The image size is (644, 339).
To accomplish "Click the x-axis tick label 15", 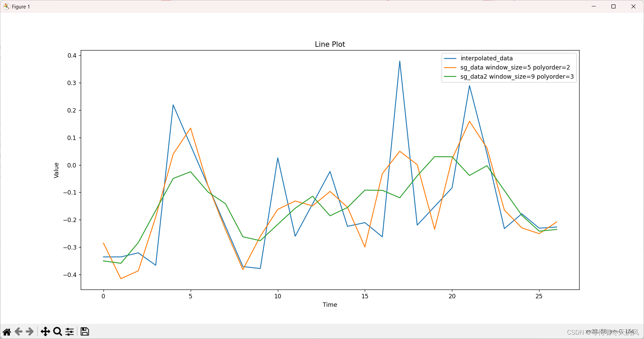I will pos(365,296).
